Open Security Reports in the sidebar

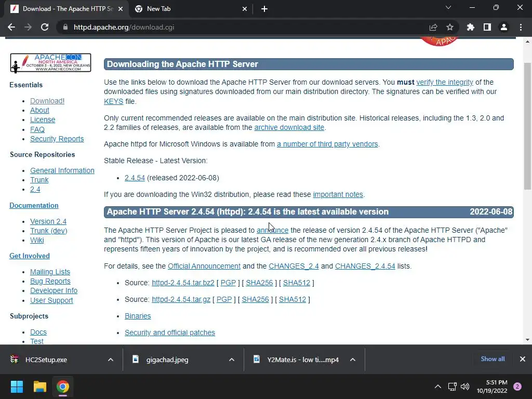click(x=57, y=139)
